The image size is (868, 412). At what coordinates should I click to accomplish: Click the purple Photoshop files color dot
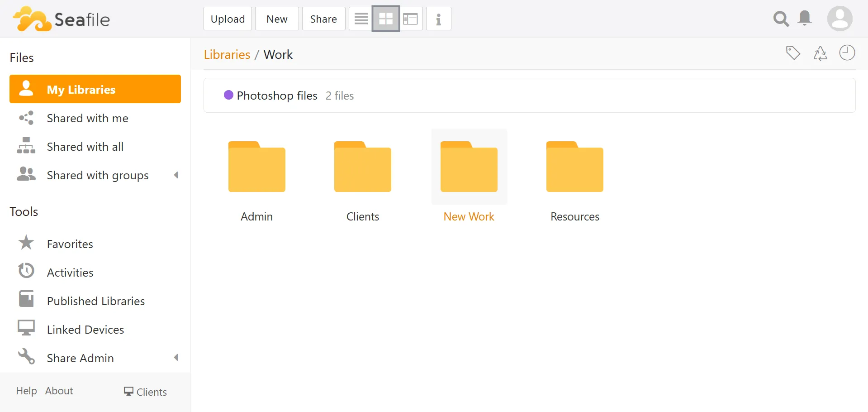[x=229, y=95]
